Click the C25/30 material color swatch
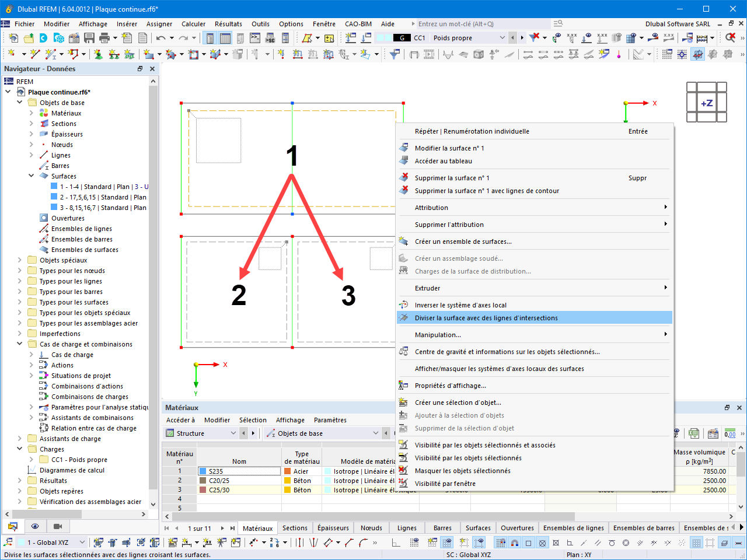 click(203, 490)
